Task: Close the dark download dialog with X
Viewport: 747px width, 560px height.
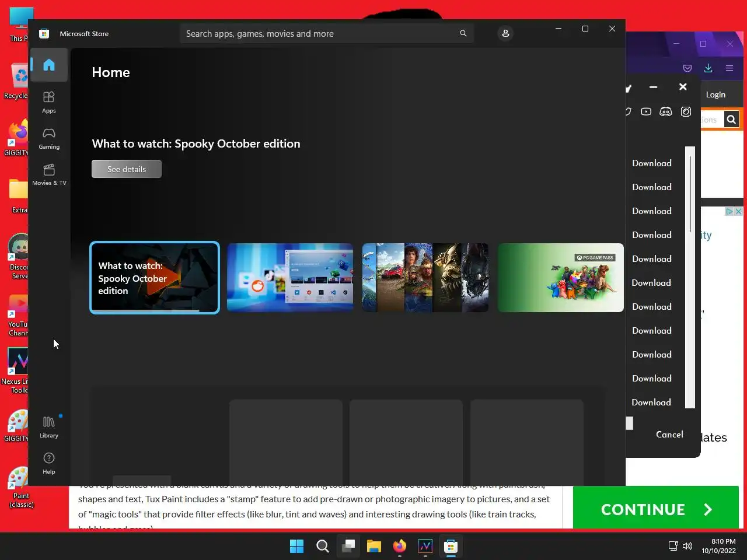Action: (x=683, y=87)
